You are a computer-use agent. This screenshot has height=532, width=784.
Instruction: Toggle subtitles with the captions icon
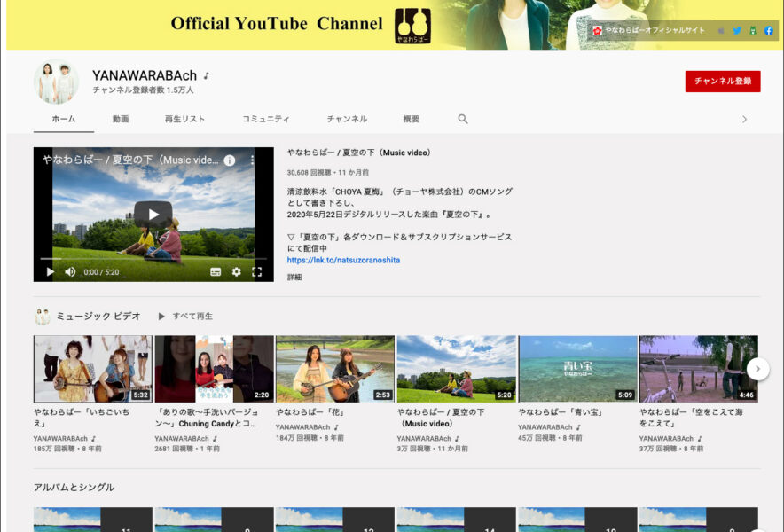(x=216, y=272)
